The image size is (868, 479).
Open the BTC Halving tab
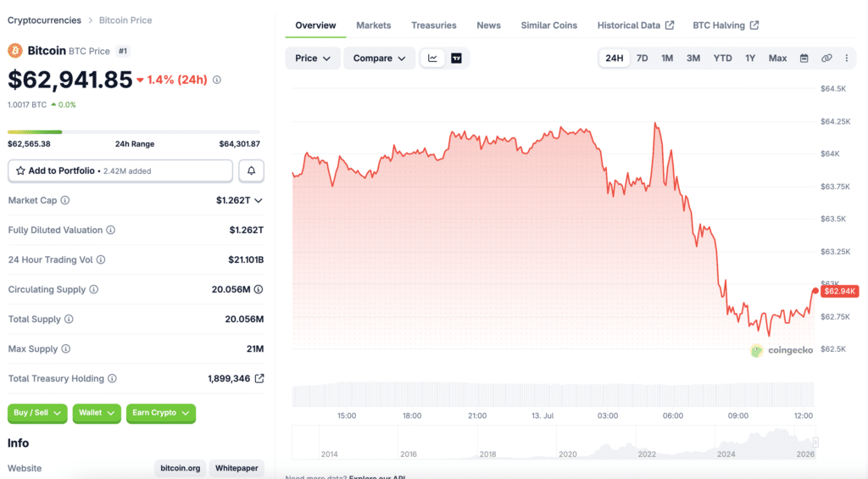point(726,25)
